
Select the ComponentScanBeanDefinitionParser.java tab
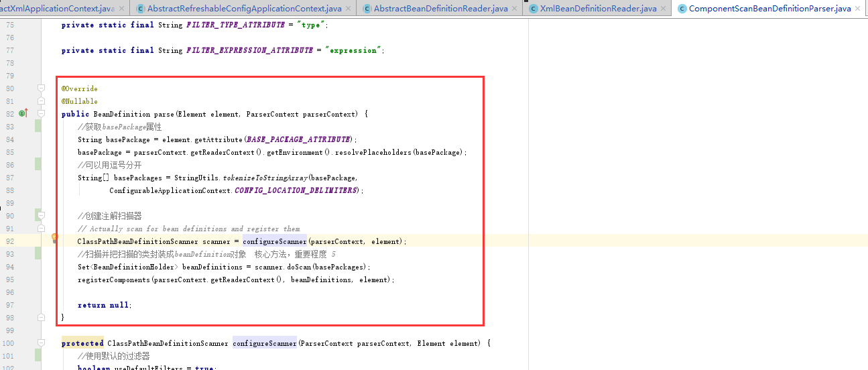click(x=769, y=9)
